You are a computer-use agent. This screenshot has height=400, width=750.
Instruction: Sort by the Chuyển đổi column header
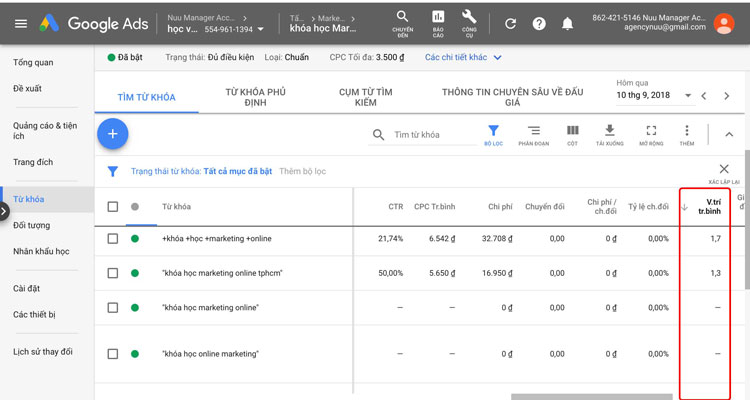544,207
